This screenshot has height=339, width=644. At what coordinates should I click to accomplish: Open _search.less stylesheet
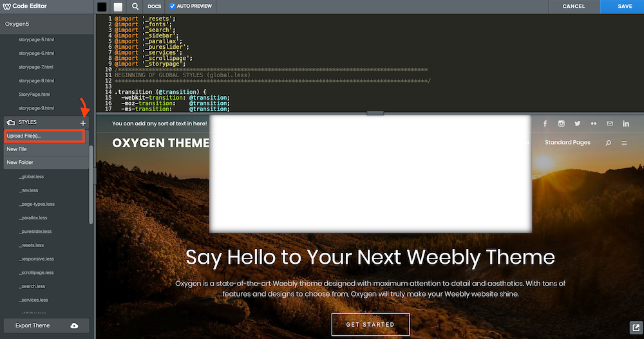point(32,286)
